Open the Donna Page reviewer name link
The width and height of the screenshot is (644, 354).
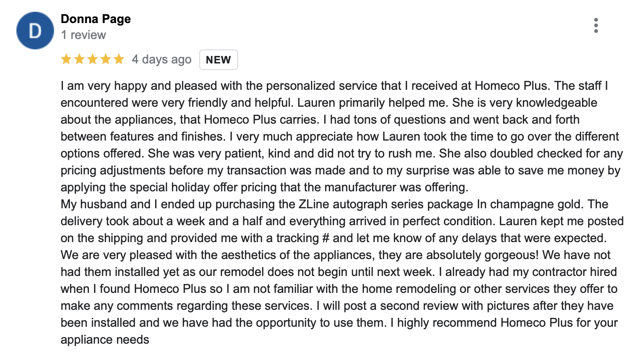point(96,19)
